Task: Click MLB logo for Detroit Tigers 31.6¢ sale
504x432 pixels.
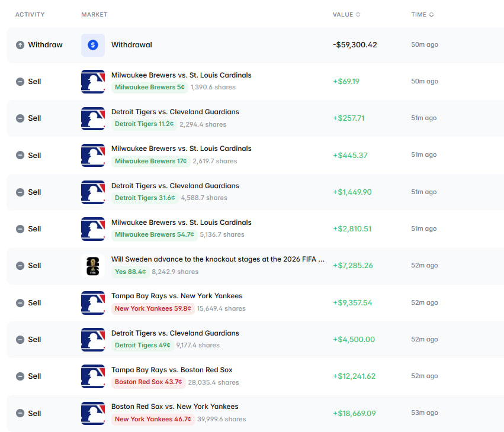Action: tap(93, 192)
